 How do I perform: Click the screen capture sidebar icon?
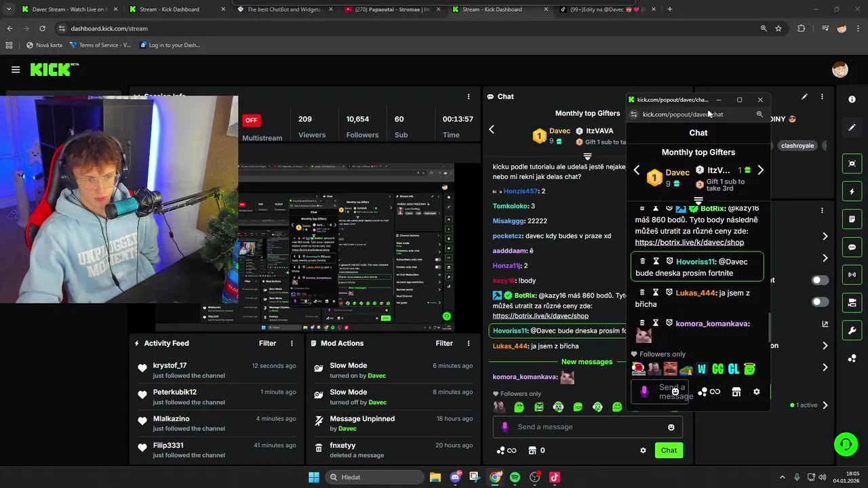pyautogui.click(x=852, y=163)
